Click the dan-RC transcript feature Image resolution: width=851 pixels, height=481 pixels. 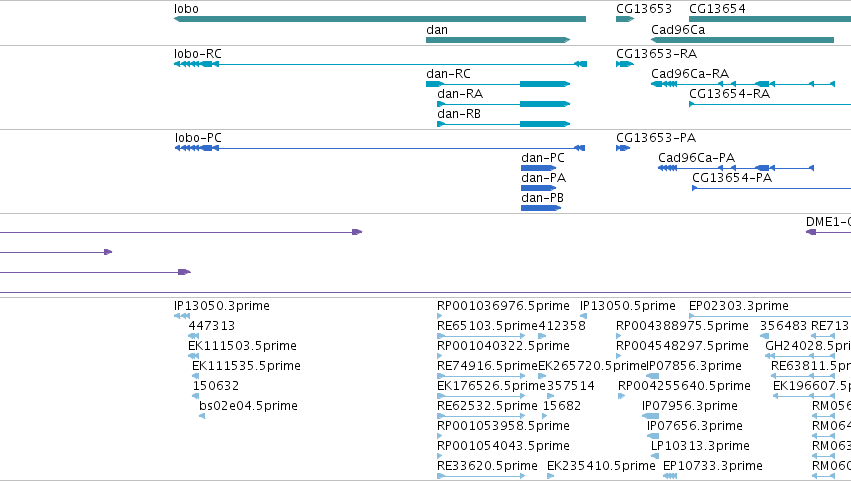pos(498,84)
